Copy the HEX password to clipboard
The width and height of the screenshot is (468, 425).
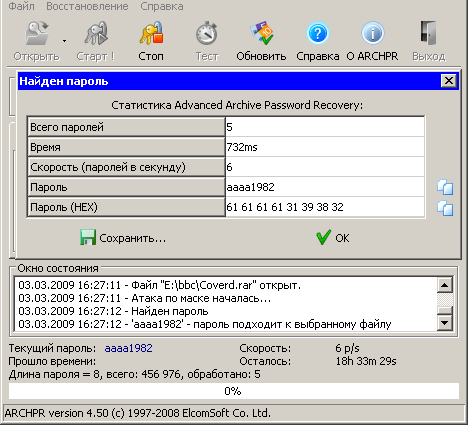[445, 208]
